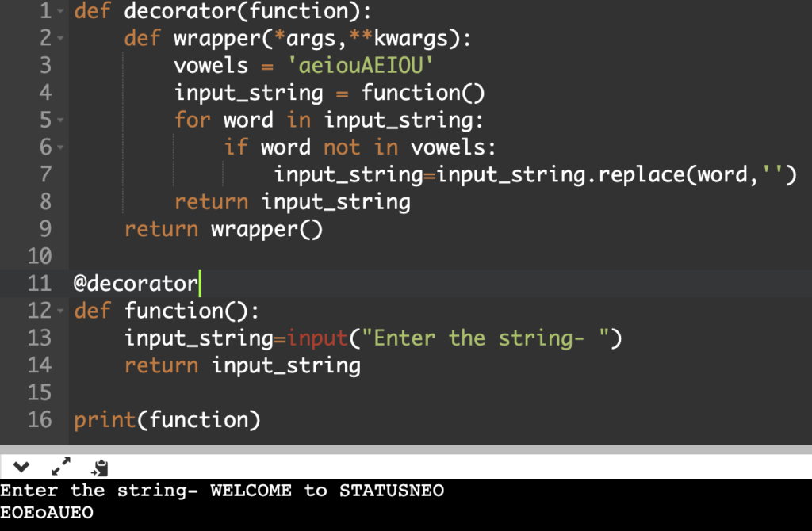812x531 pixels.
Task: Click the fullscreen expand arrows icon
Action: [x=61, y=467]
